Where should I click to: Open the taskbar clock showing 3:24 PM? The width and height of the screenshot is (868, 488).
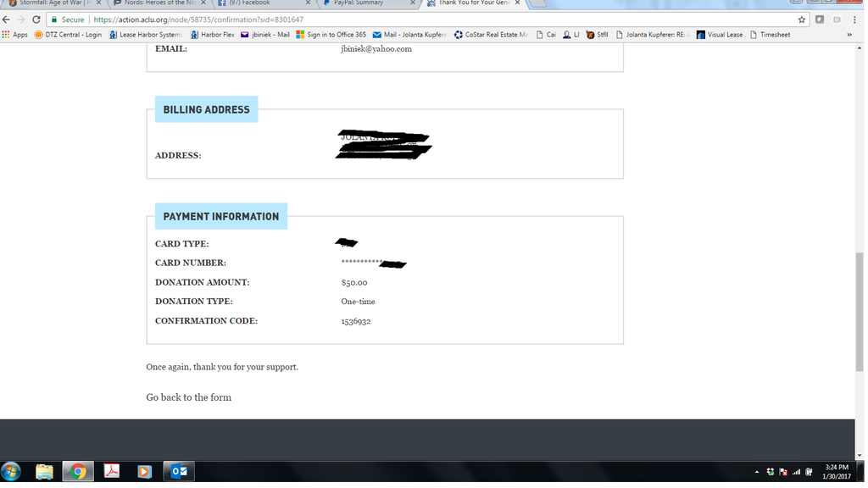pos(837,471)
